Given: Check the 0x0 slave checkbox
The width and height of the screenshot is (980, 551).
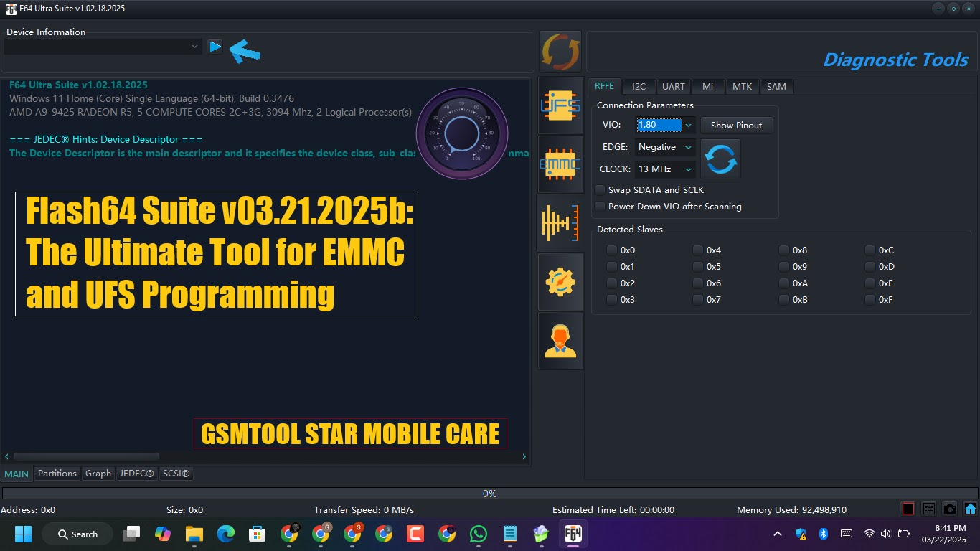Looking at the screenshot, I should coord(612,250).
